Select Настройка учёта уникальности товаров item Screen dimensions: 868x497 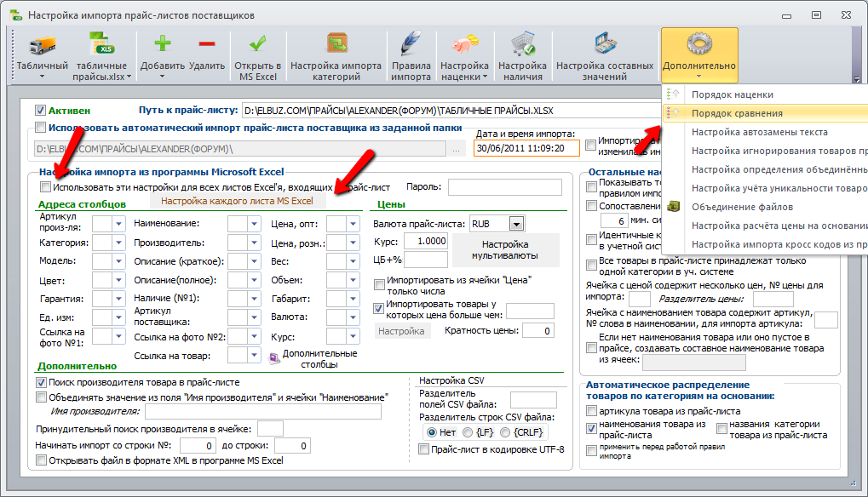point(765,188)
